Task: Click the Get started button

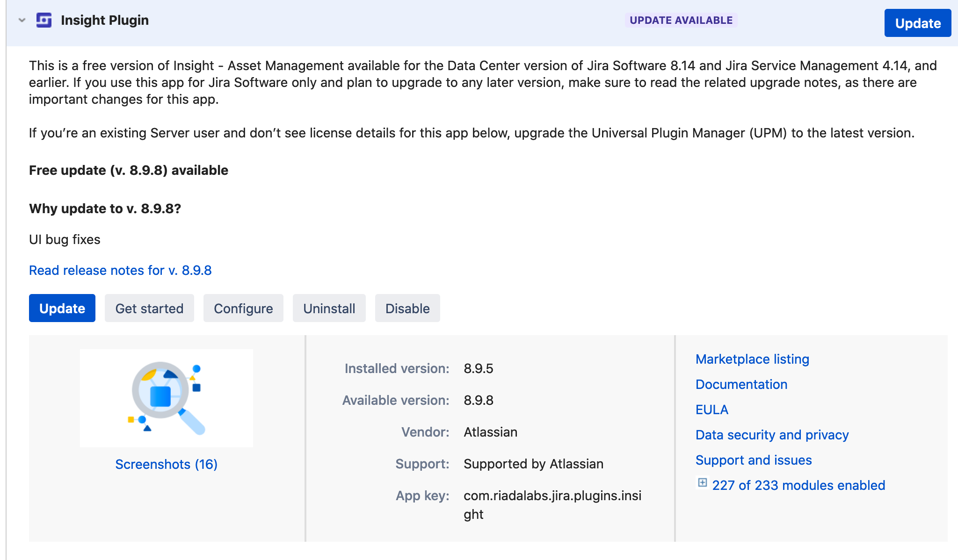Action: coord(149,308)
